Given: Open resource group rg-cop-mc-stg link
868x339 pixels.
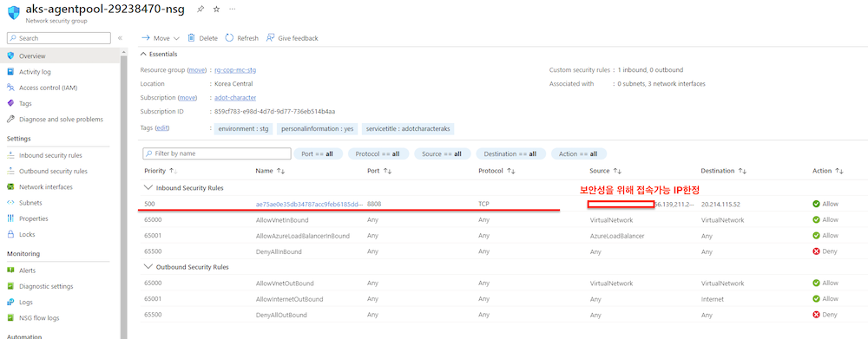Looking at the screenshot, I should tap(234, 70).
